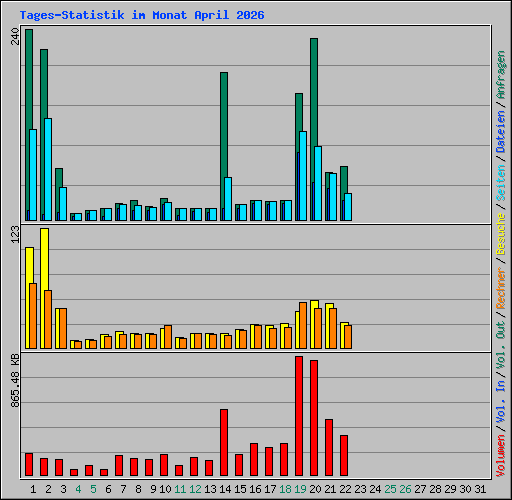The height and width of the screenshot is (500, 512).
Task: Click the orange Rechner bar for day 19
Action: click(x=303, y=325)
